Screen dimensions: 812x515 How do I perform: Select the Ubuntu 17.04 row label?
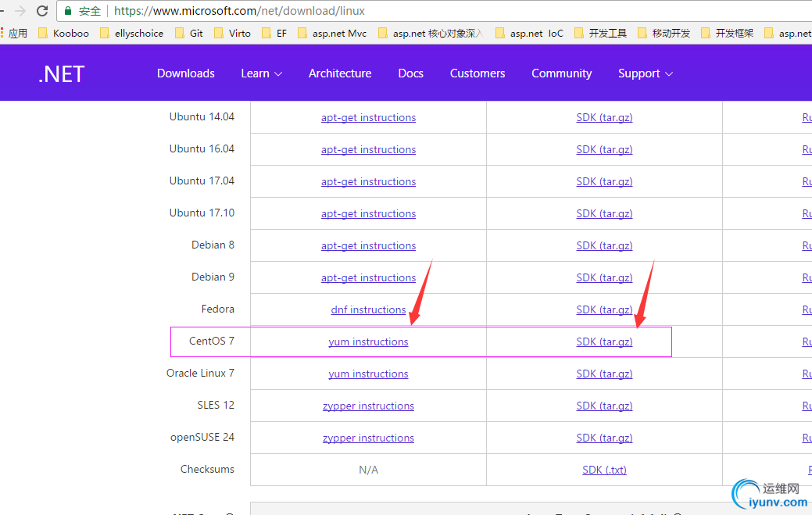pos(202,181)
